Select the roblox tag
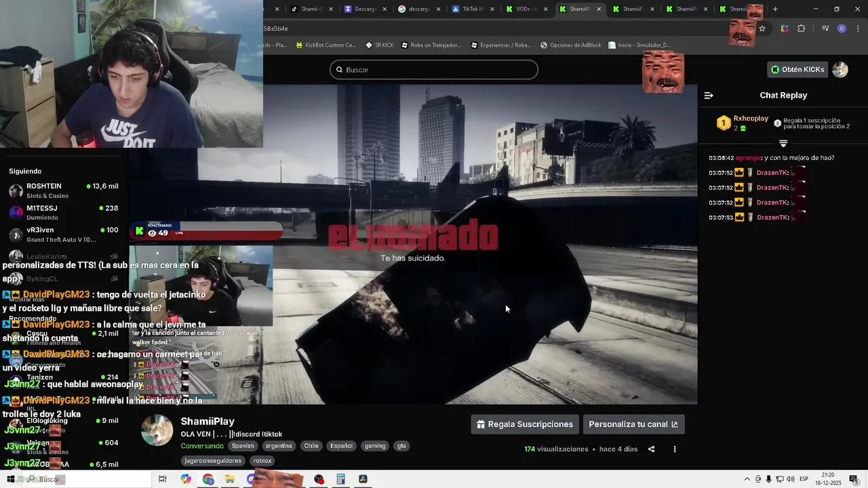The width and height of the screenshot is (868, 488). pyautogui.click(x=262, y=461)
